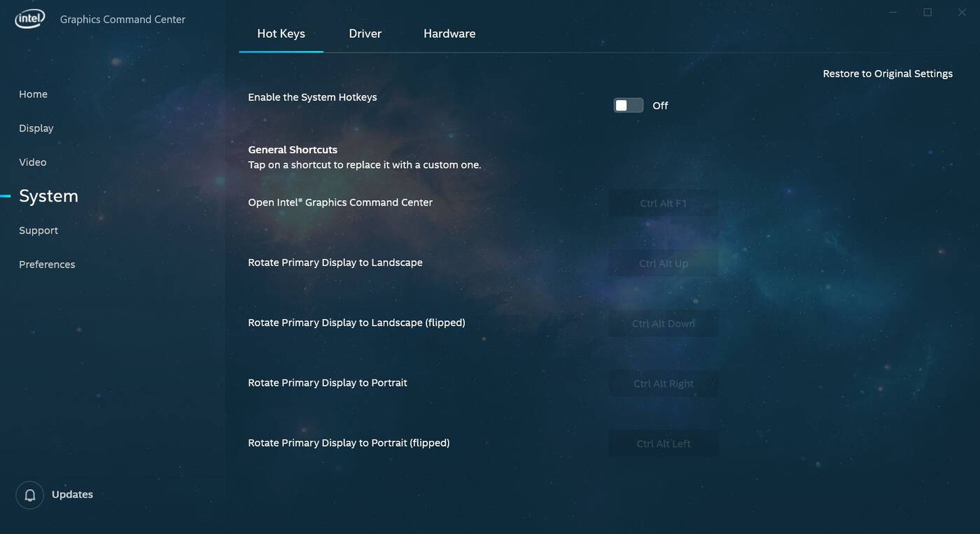Click Restore to Original Settings

click(x=887, y=73)
